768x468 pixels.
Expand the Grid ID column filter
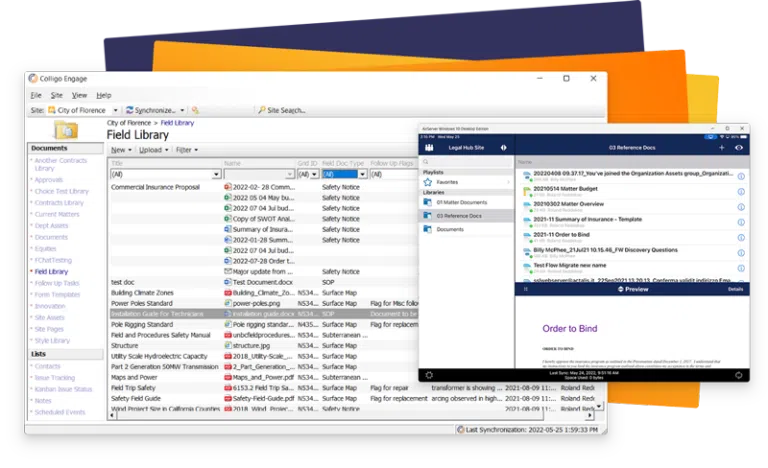coord(314,174)
